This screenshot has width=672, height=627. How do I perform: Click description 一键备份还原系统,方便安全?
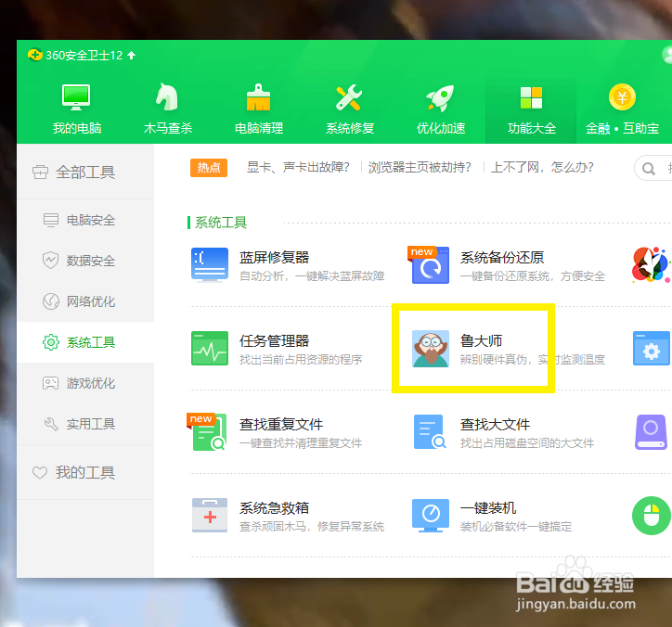532,276
